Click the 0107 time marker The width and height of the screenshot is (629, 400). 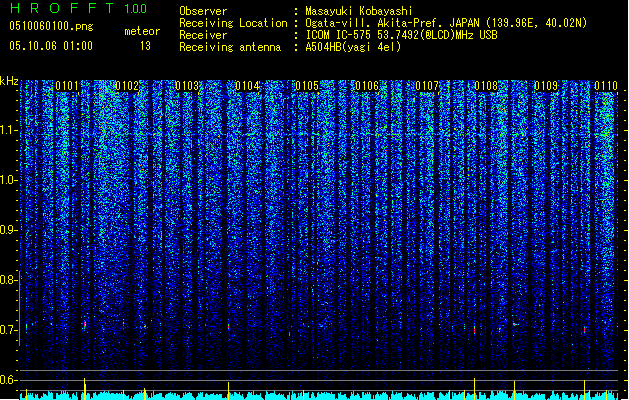point(427,86)
